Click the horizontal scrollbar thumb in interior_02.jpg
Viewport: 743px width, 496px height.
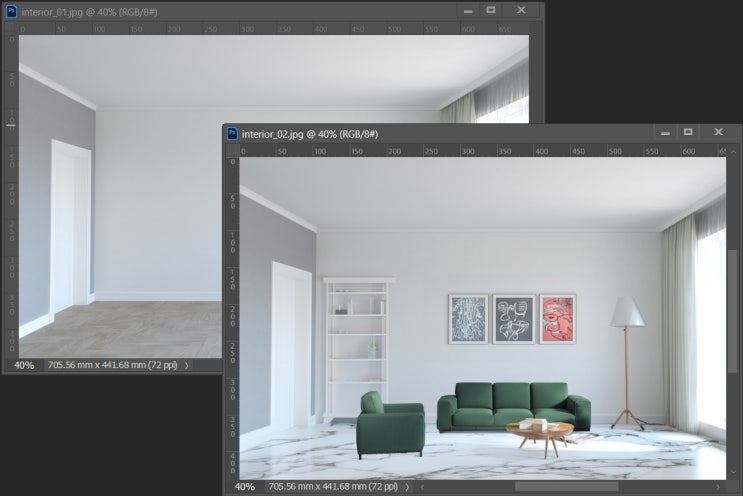pos(567,487)
